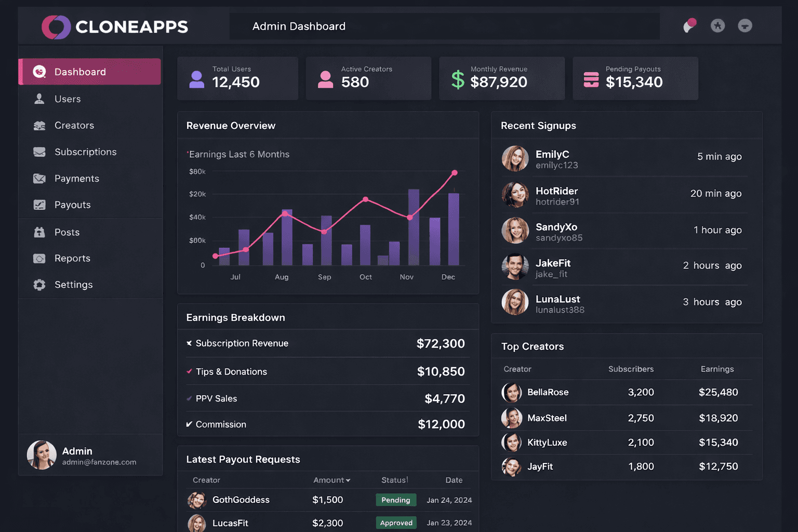Click BellaRose avatar in Top Creators
The width and height of the screenshot is (798, 532).
click(512, 392)
